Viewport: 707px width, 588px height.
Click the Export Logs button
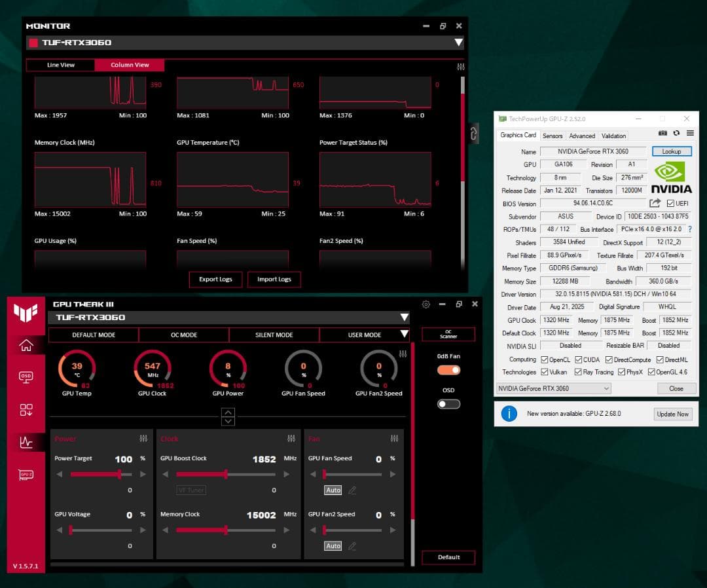[215, 280]
